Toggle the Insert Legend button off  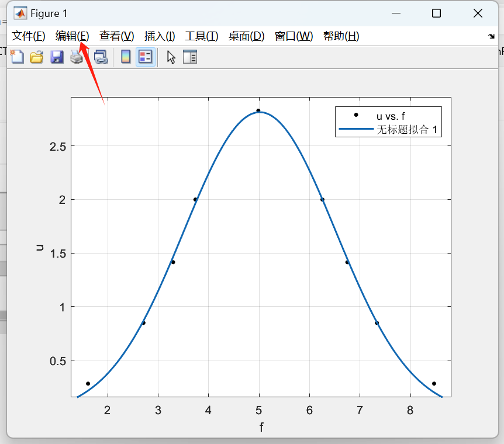click(146, 57)
